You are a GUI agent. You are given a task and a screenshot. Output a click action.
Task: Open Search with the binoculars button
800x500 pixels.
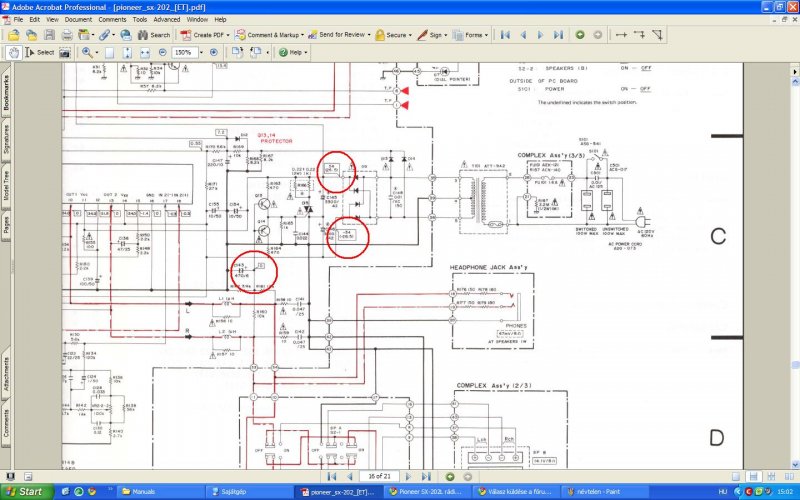[x=154, y=35]
